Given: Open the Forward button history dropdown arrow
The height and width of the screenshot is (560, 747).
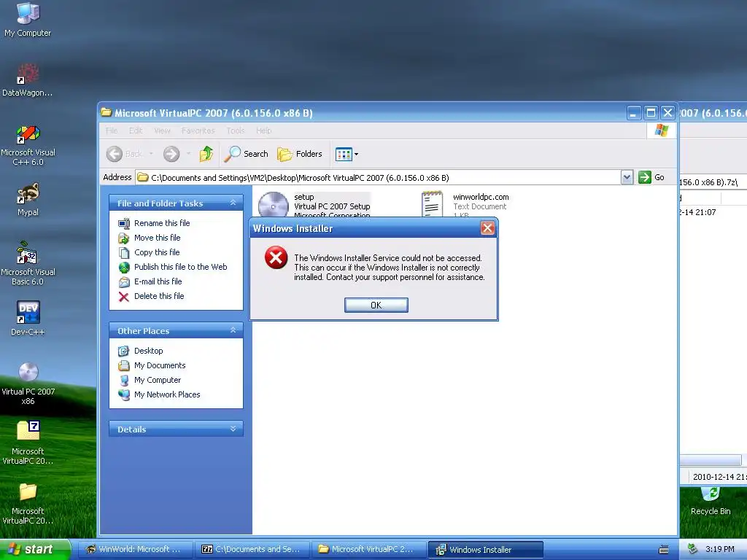Looking at the screenshot, I should pyautogui.click(x=189, y=154).
